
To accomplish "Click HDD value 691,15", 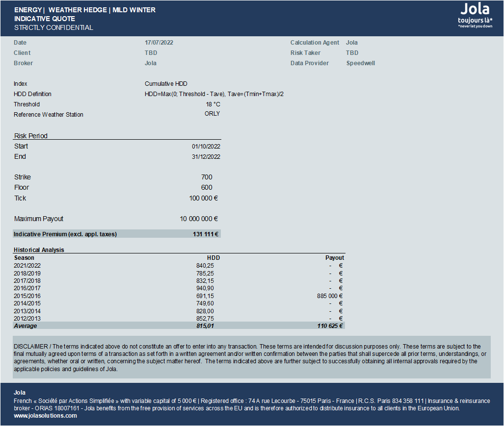I will 205,296.
